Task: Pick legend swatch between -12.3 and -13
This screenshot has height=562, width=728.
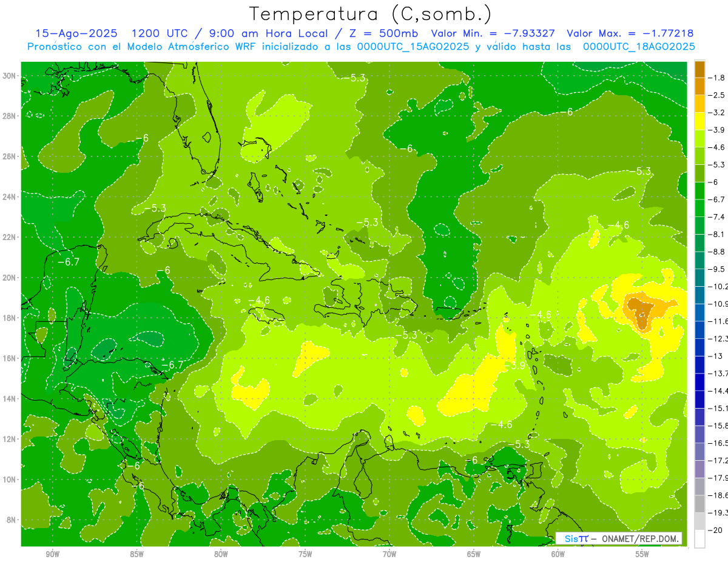Action: (699, 347)
